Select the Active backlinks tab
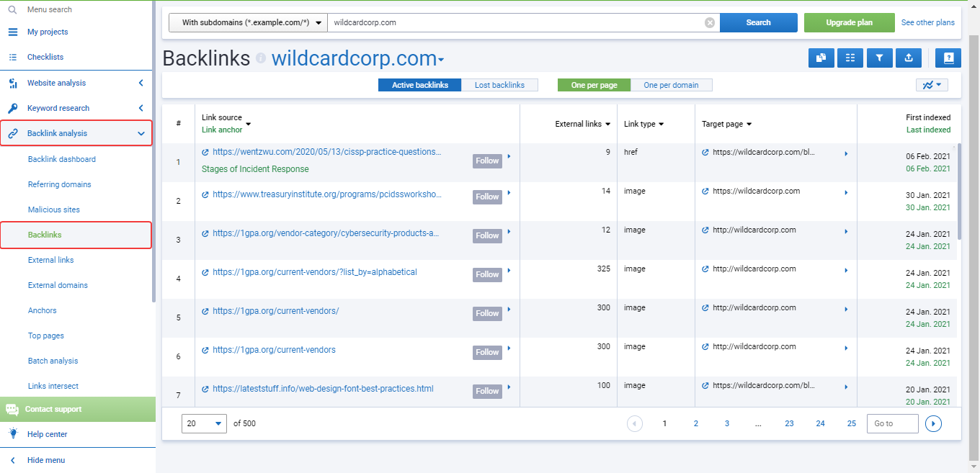The image size is (980, 473). pos(419,84)
